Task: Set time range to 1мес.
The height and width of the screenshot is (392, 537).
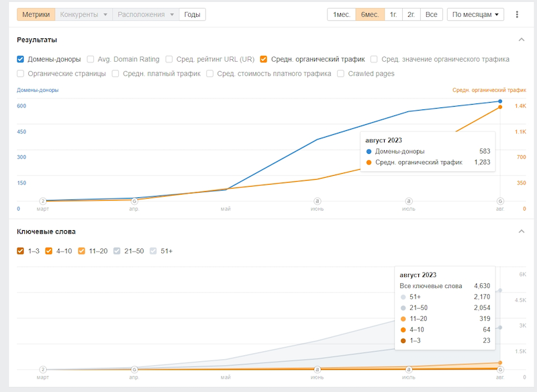Action: coord(341,14)
